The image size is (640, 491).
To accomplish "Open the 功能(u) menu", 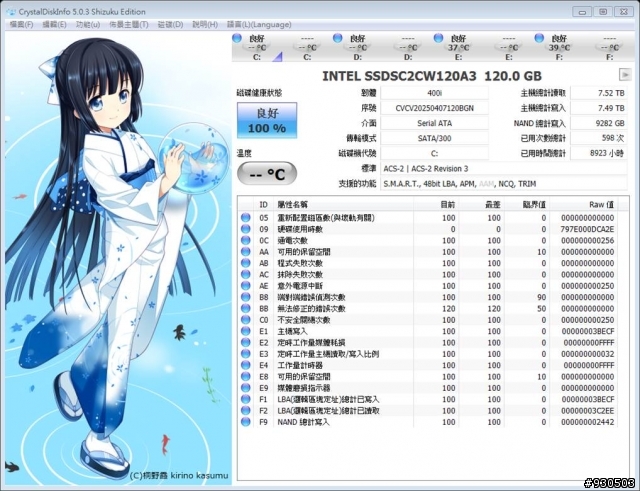I will point(88,24).
